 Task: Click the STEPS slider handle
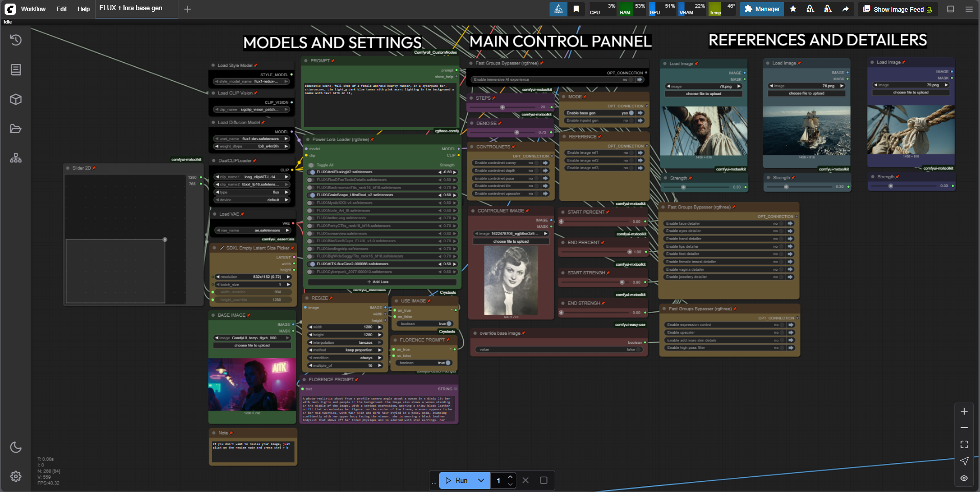503,107
